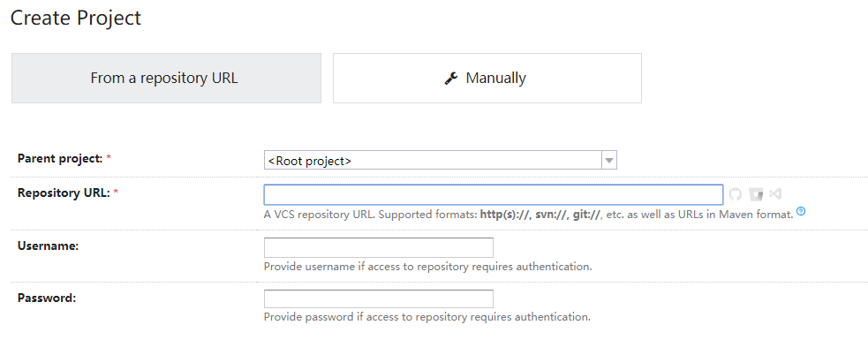
Task: Focus the Repository URL input field
Action: (493, 194)
